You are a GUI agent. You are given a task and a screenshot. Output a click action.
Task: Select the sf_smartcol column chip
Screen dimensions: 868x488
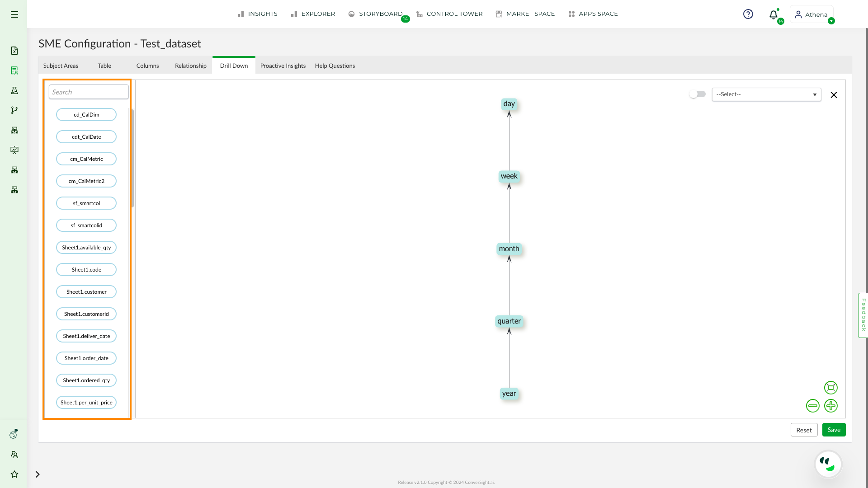(x=86, y=203)
